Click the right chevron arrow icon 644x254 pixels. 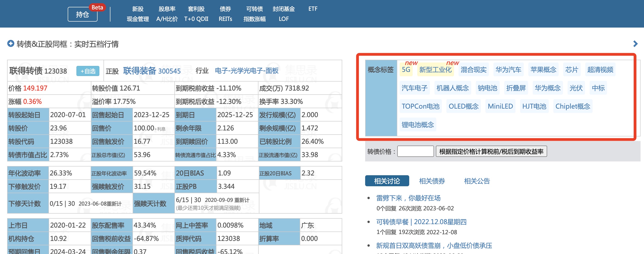click(x=635, y=44)
